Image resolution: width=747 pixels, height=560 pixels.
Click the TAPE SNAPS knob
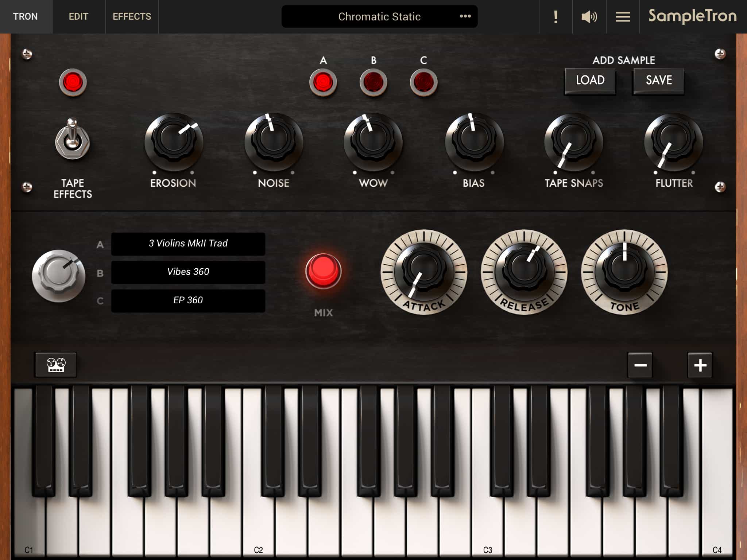[x=574, y=141]
